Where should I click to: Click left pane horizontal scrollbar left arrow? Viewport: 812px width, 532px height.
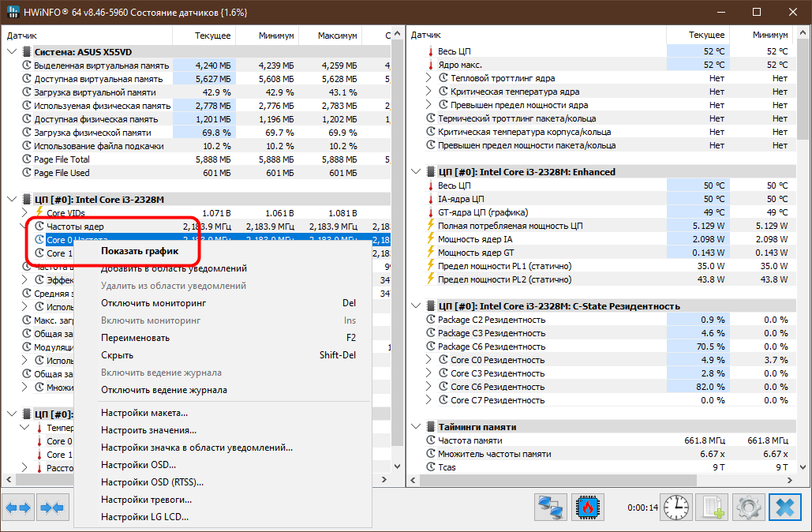click(x=9, y=480)
